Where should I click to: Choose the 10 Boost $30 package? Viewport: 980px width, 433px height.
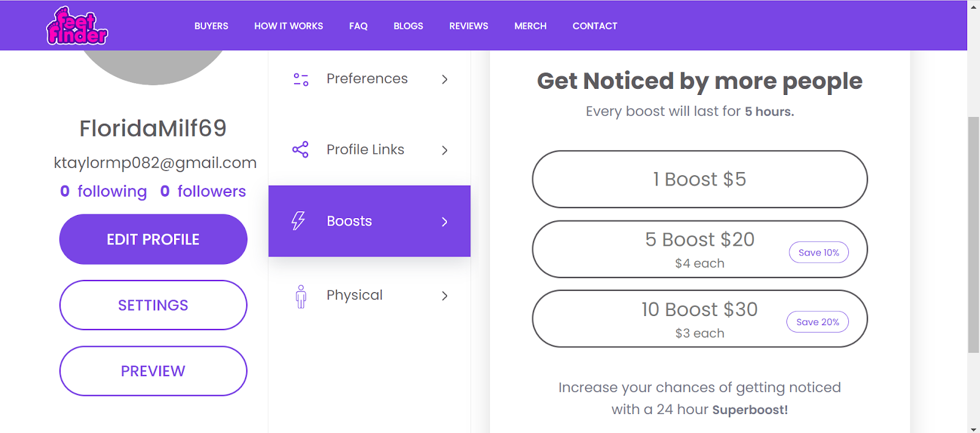(x=700, y=318)
